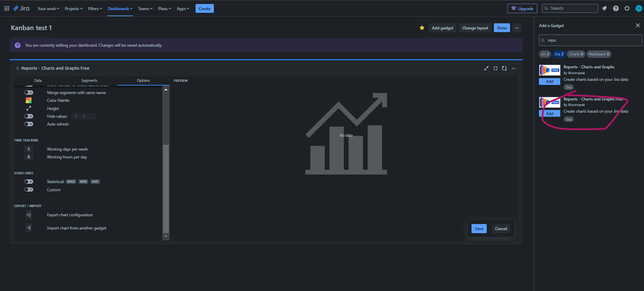Click the Reports Charts and Graphs Free thumbnail

(x=549, y=102)
